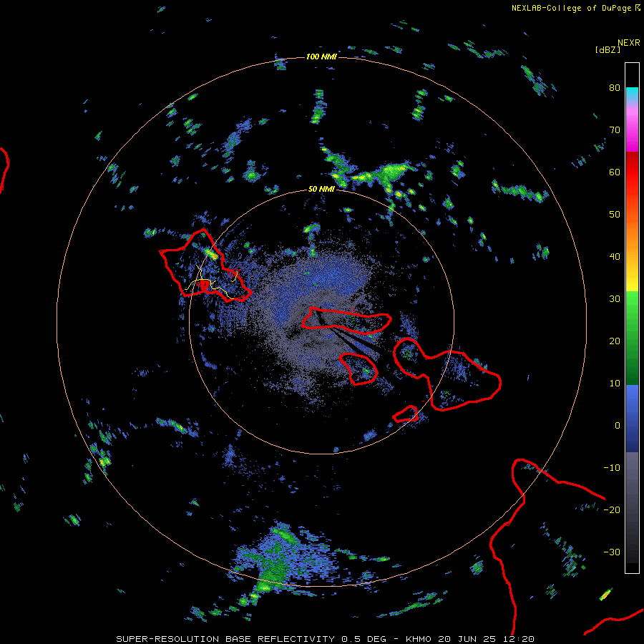Click the 0 dBZ scale value
Screen dimensions: 644x644
point(618,426)
